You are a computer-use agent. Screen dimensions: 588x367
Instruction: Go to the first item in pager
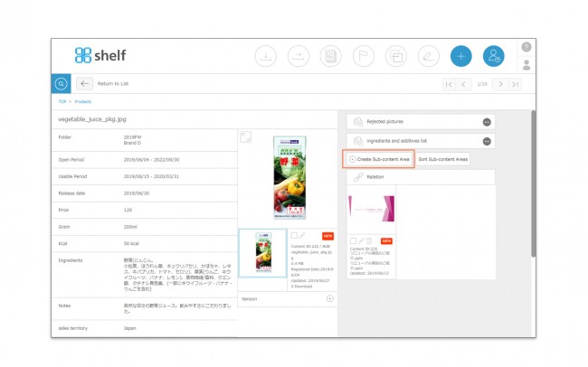(x=449, y=84)
